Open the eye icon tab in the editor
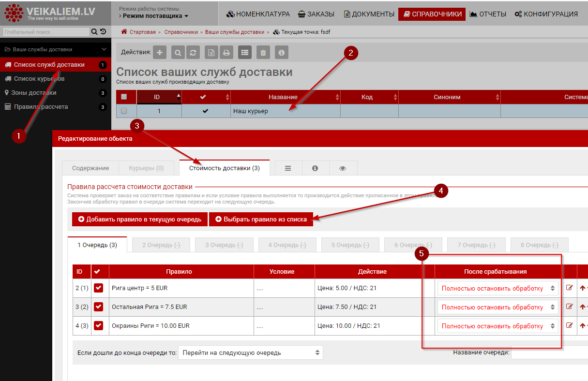Screen dimensions: 588x381 [x=343, y=168]
